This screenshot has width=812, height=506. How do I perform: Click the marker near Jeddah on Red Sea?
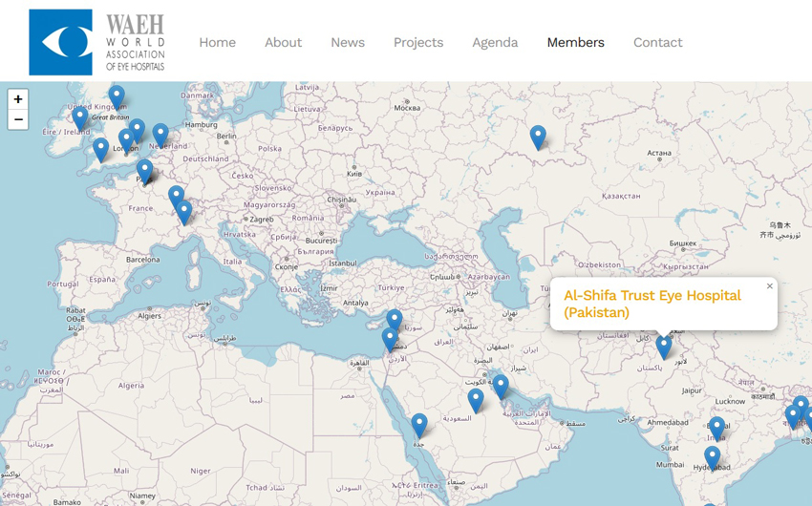418,424
